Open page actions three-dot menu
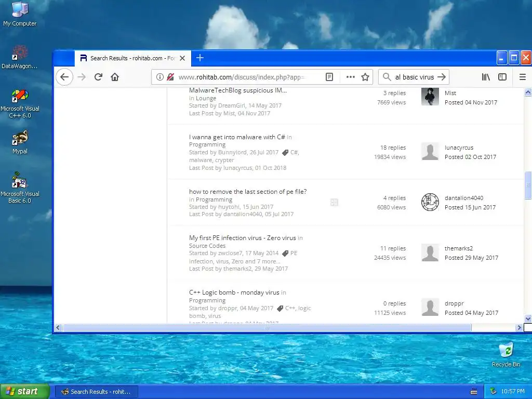The width and height of the screenshot is (532, 399). point(351,77)
